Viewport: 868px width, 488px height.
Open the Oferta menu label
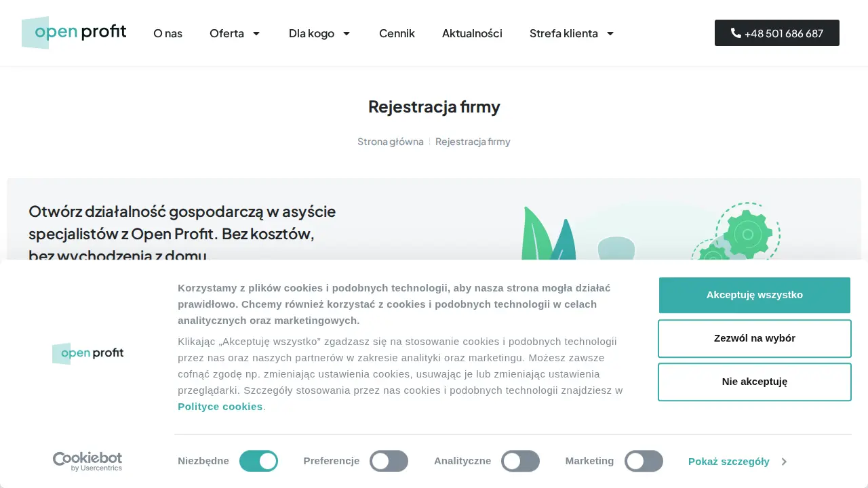click(226, 33)
